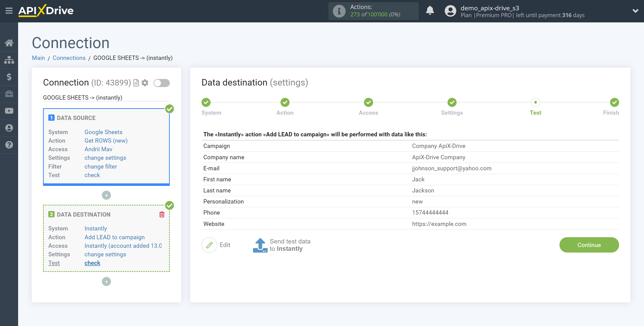Expand the account dropdown chevron
This screenshot has width=644, height=326.
pos(635,11)
